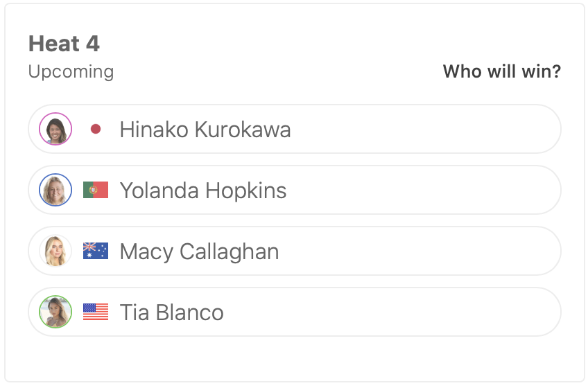
Task: Click Hinako Kurokawa's avatar photo
Action: 55,129
